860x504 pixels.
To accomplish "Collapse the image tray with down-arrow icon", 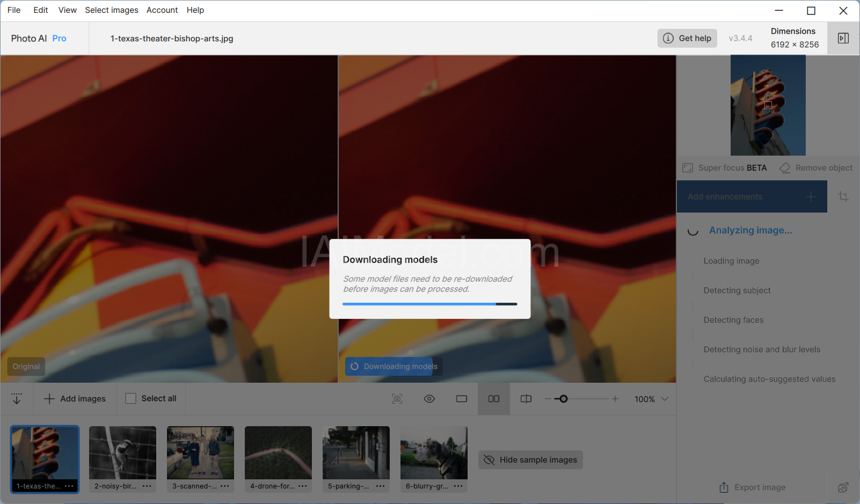I will pyautogui.click(x=17, y=399).
